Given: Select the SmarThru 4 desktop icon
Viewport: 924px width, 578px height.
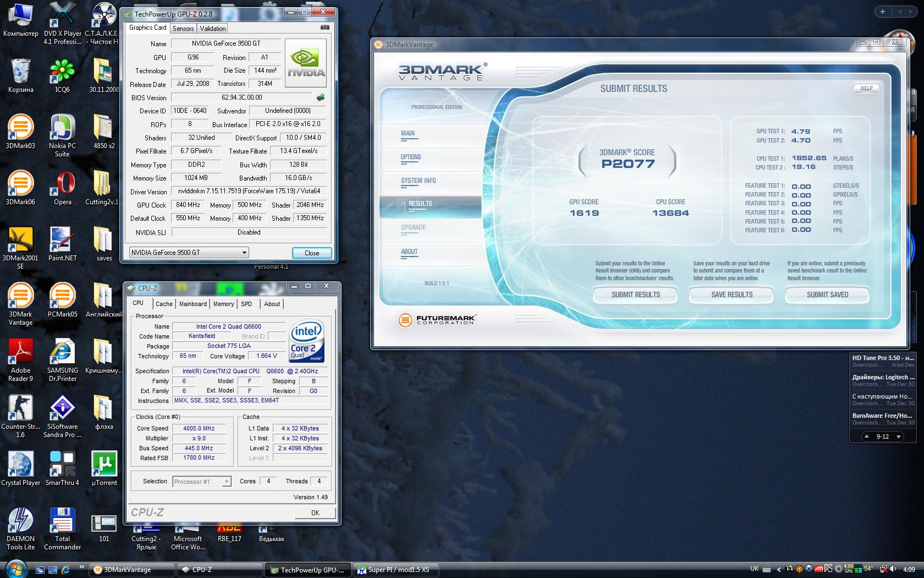Looking at the screenshot, I should [62, 468].
